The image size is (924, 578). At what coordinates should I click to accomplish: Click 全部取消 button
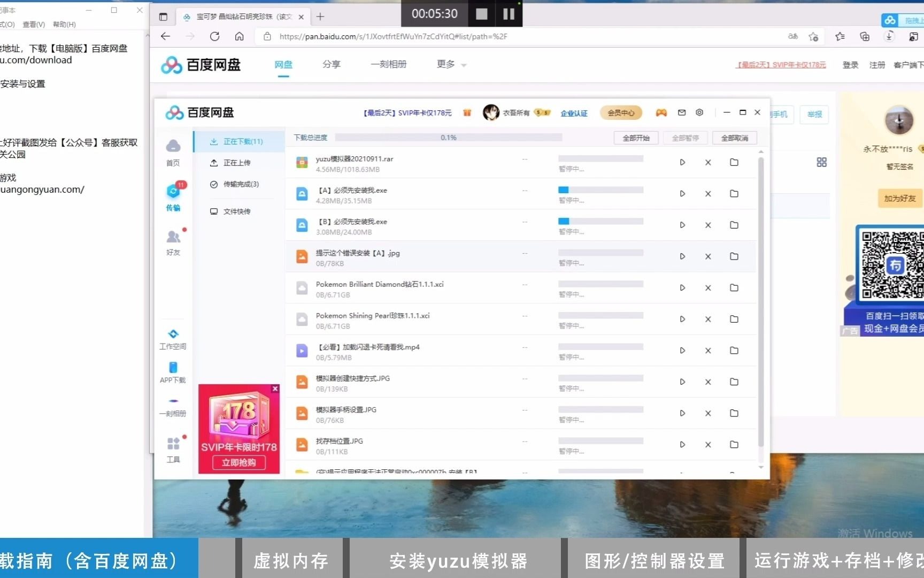point(735,138)
